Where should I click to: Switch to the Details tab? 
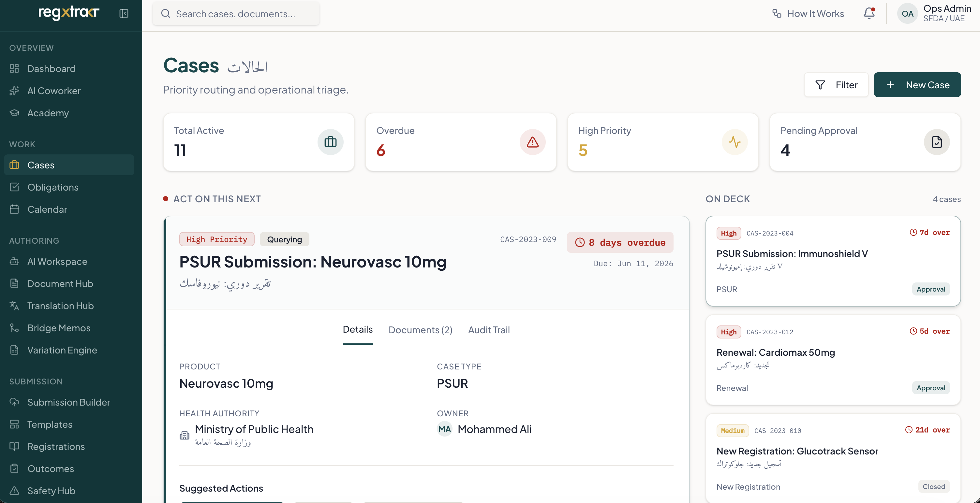358,330
